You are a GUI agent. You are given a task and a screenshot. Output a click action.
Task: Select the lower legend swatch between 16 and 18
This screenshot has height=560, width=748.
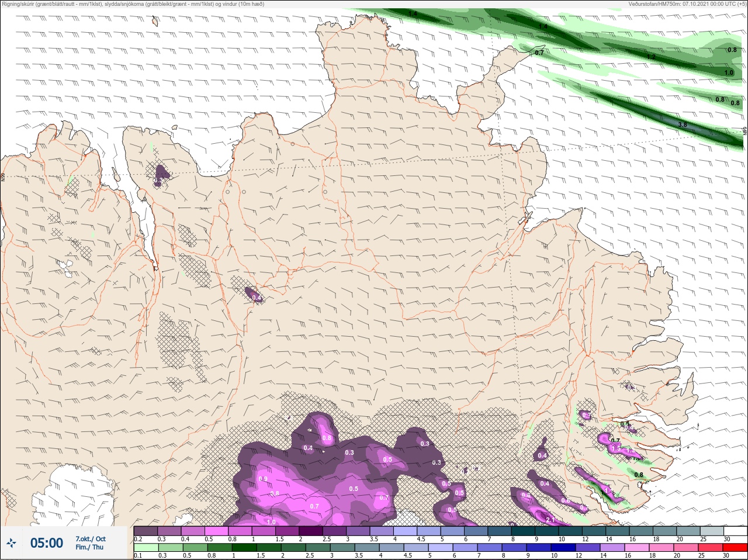coord(637,548)
